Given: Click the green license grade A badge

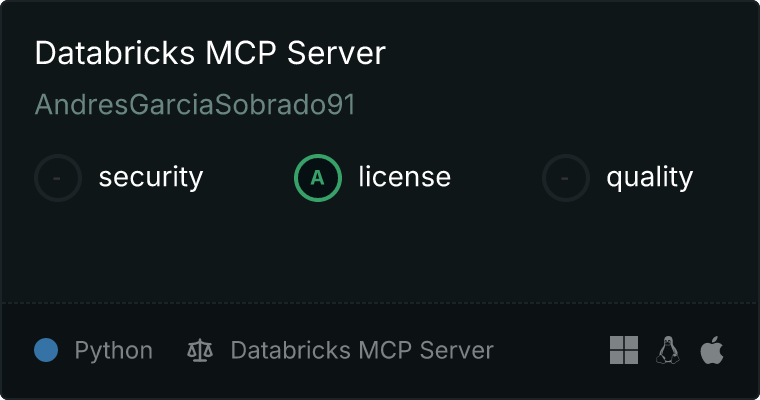Looking at the screenshot, I should tap(318, 178).
